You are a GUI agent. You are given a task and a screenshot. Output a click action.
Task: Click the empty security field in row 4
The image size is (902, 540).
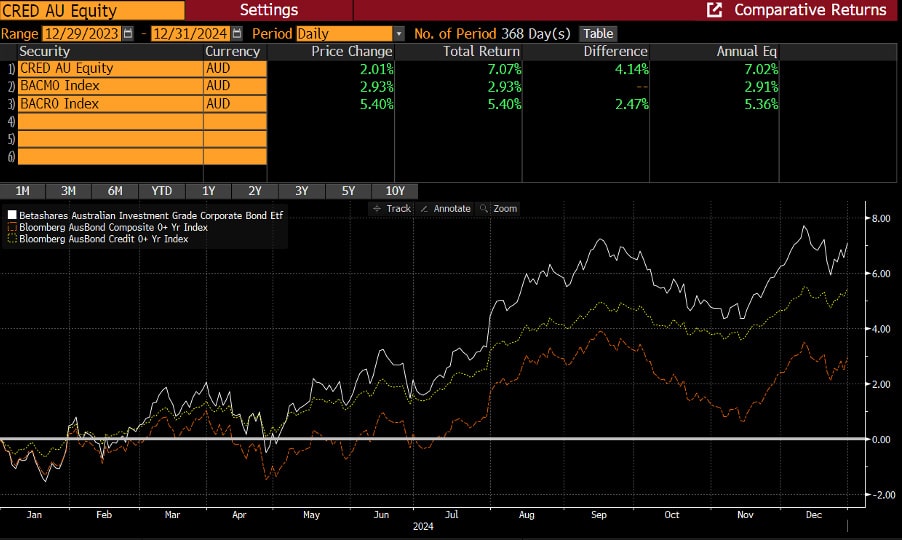click(110, 121)
